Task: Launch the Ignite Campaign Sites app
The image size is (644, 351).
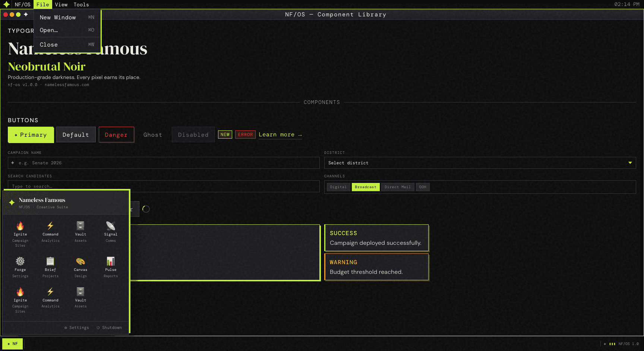Action: pyautogui.click(x=20, y=231)
